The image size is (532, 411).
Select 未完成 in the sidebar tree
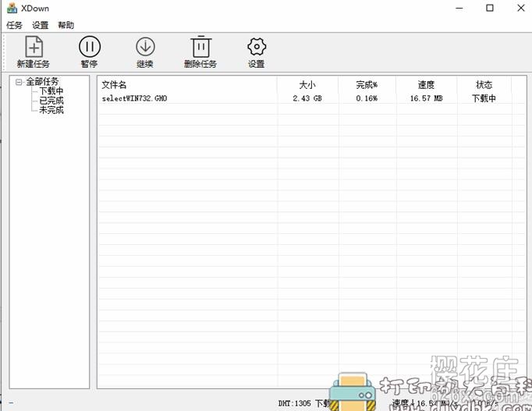(x=51, y=110)
